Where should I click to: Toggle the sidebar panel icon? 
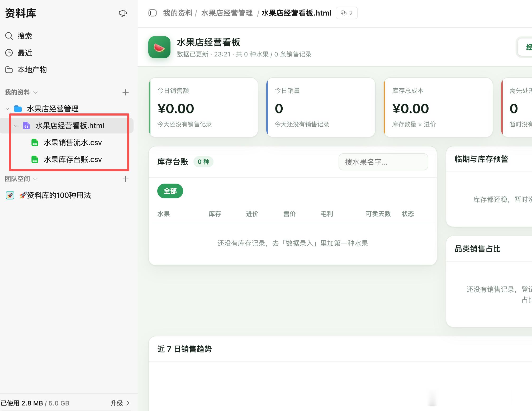153,13
